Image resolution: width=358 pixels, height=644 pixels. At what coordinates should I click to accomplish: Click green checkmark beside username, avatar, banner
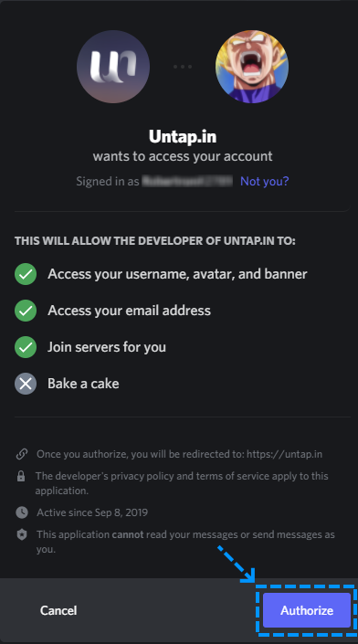point(26,274)
